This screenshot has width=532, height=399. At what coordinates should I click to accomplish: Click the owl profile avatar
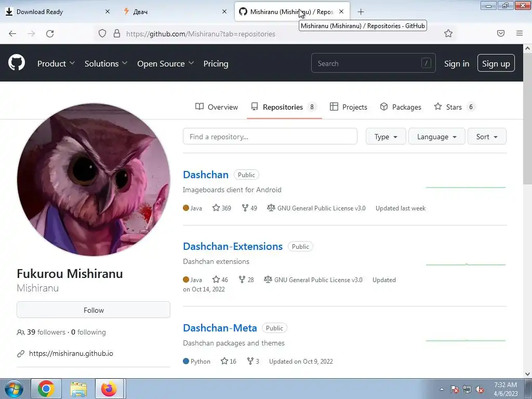click(94, 180)
